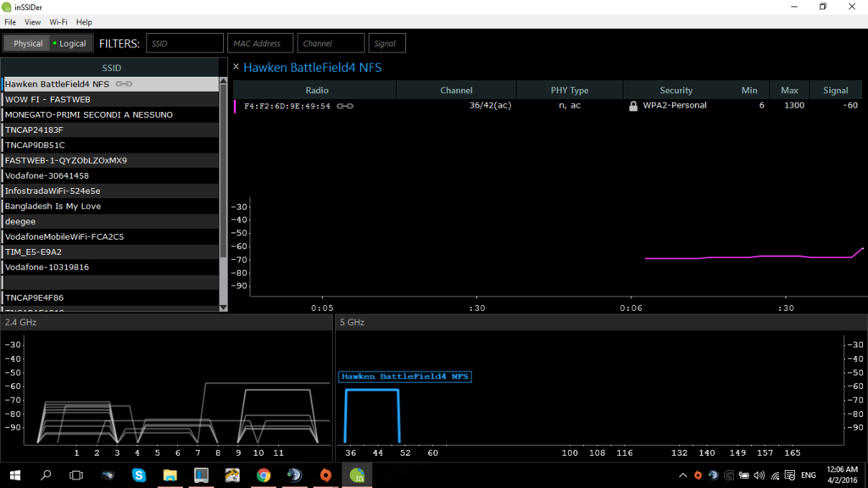The width and height of the screenshot is (868, 488).
Task: Click the link icon next to MAC F4:F2:6D:9E:49:54
Action: [345, 106]
